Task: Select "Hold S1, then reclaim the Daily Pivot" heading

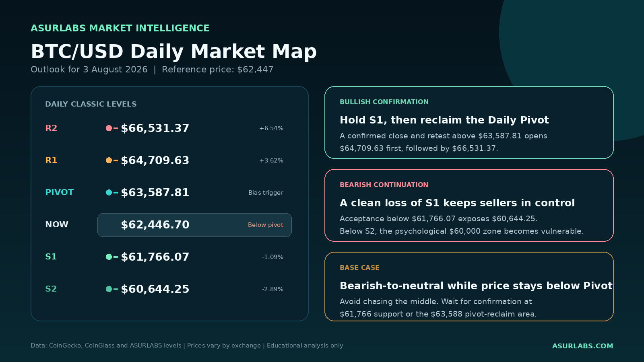Action: 444,120
